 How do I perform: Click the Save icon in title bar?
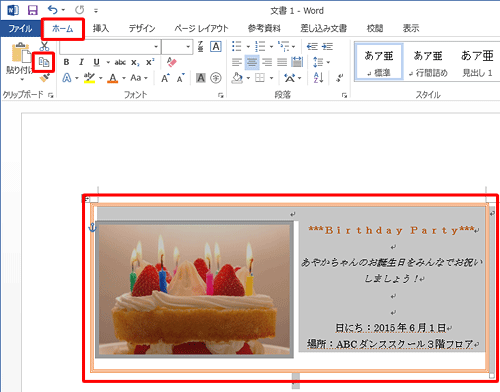click(32, 10)
